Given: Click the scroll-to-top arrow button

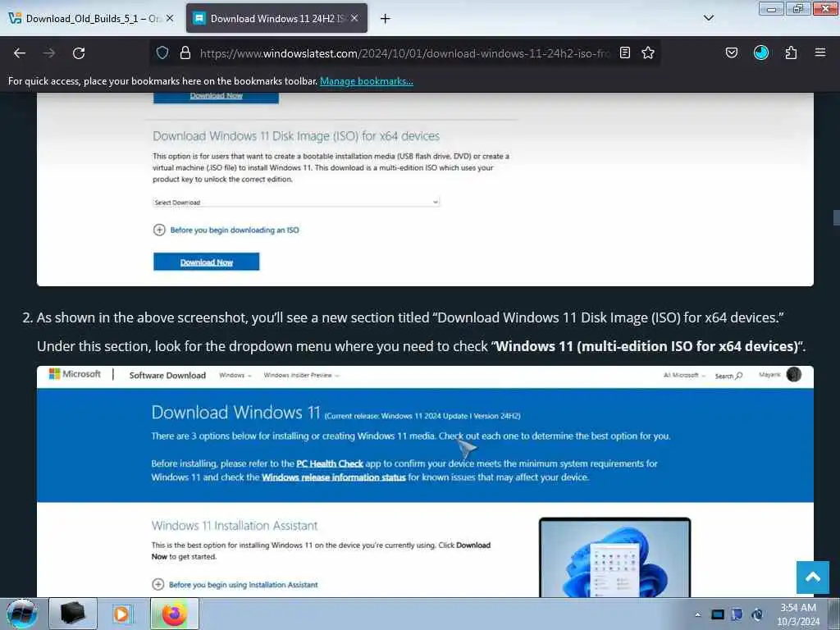Looking at the screenshot, I should click(813, 577).
